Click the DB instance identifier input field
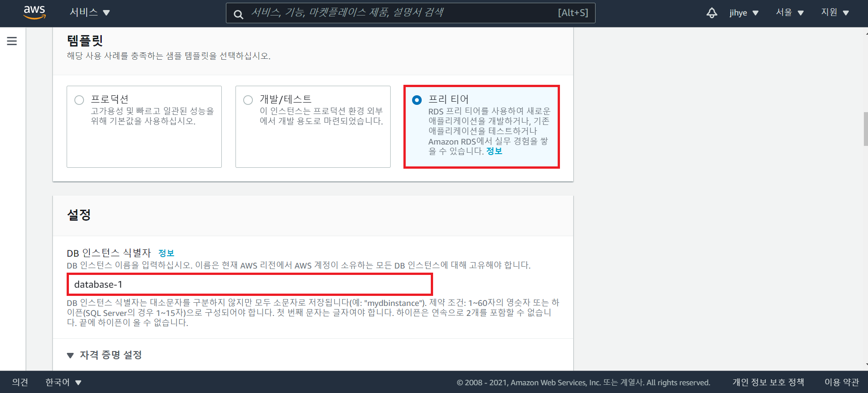The height and width of the screenshot is (393, 868). pyautogui.click(x=250, y=284)
